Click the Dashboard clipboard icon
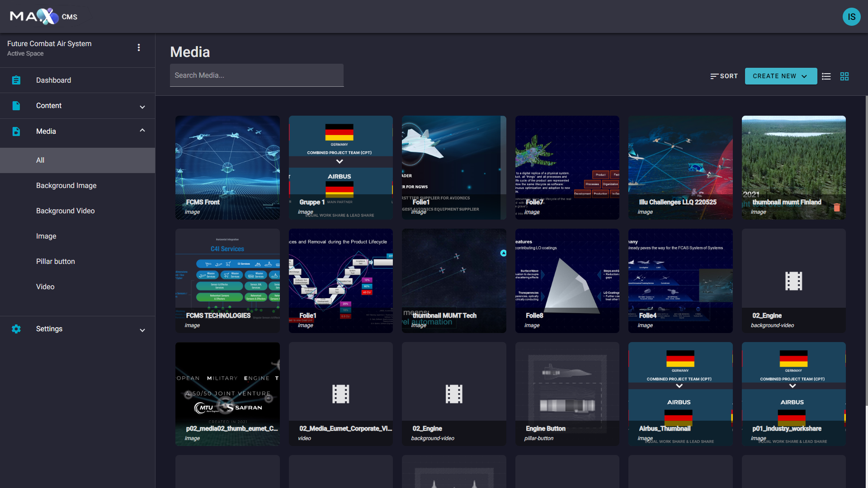This screenshot has width=868, height=488. 16,80
